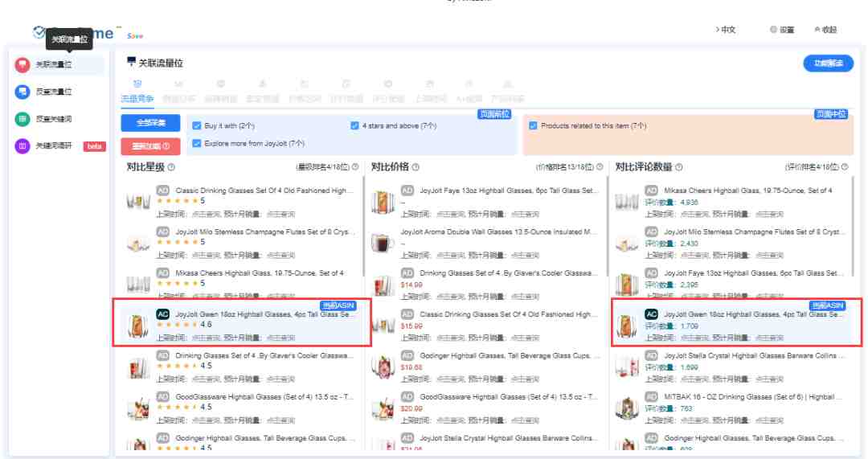Click the blue 全部采集 button

(x=150, y=123)
